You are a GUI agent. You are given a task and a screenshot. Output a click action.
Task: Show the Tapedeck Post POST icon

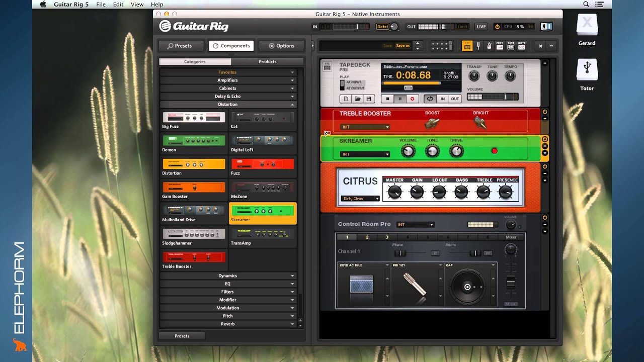(x=511, y=46)
